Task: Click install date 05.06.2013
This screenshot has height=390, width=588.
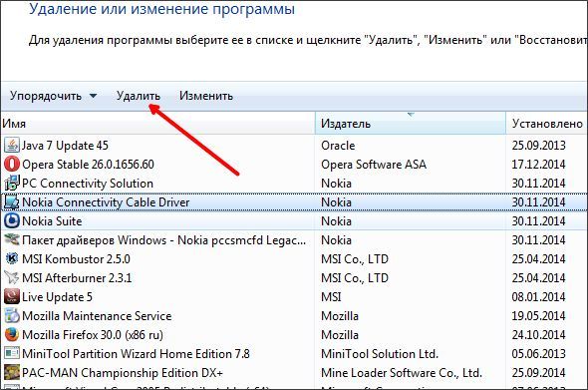Action: [x=538, y=353]
